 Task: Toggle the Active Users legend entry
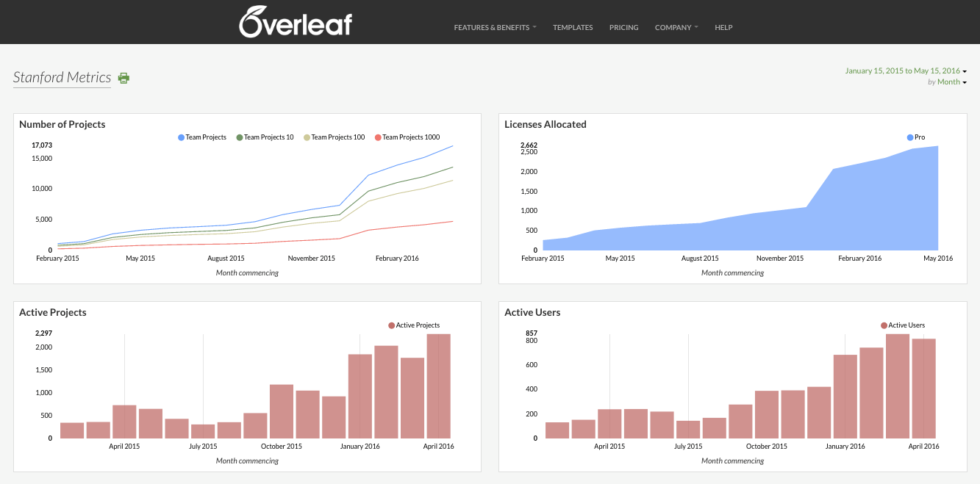click(903, 325)
